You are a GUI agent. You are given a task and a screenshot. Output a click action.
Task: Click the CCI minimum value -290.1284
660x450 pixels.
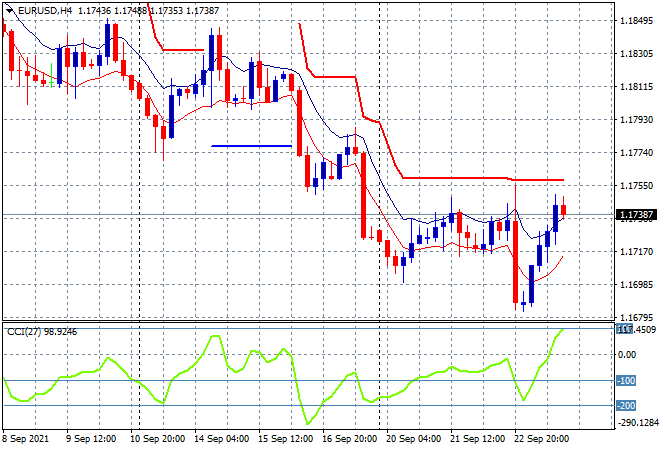pos(638,422)
